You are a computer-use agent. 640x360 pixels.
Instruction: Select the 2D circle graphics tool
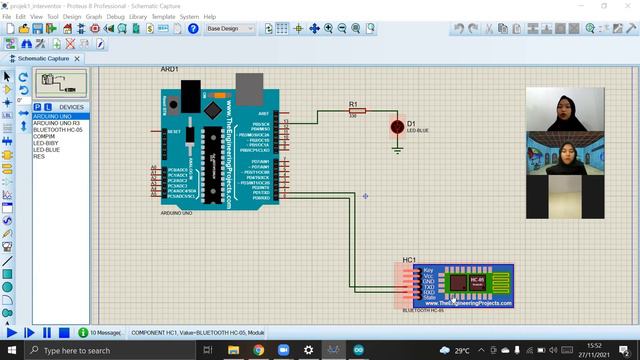7,287
